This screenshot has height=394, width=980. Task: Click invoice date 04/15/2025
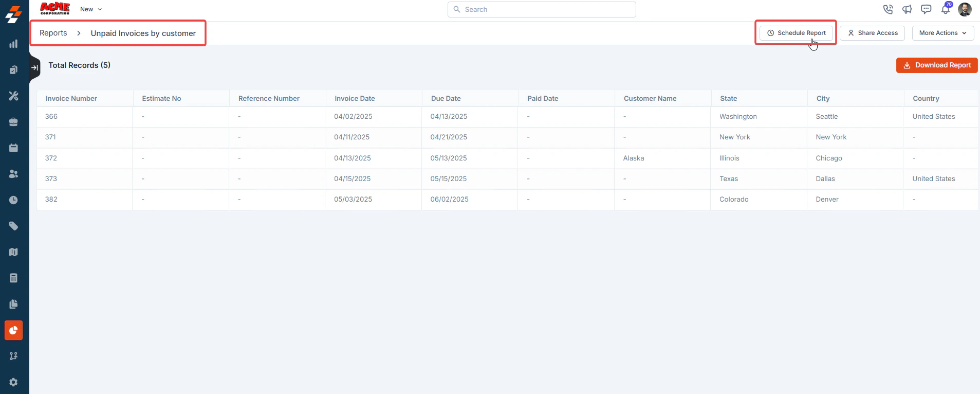click(x=352, y=179)
